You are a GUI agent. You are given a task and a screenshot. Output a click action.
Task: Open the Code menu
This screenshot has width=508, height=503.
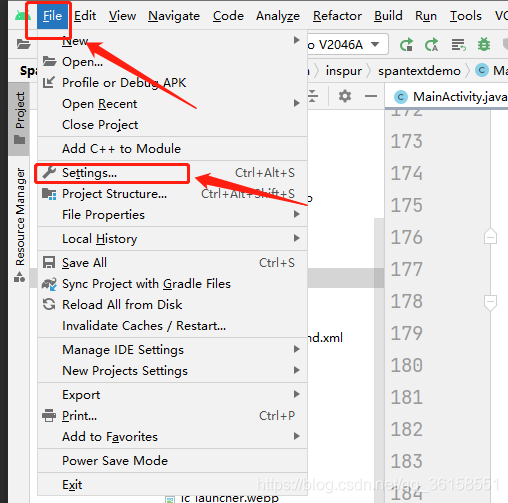[x=228, y=16]
